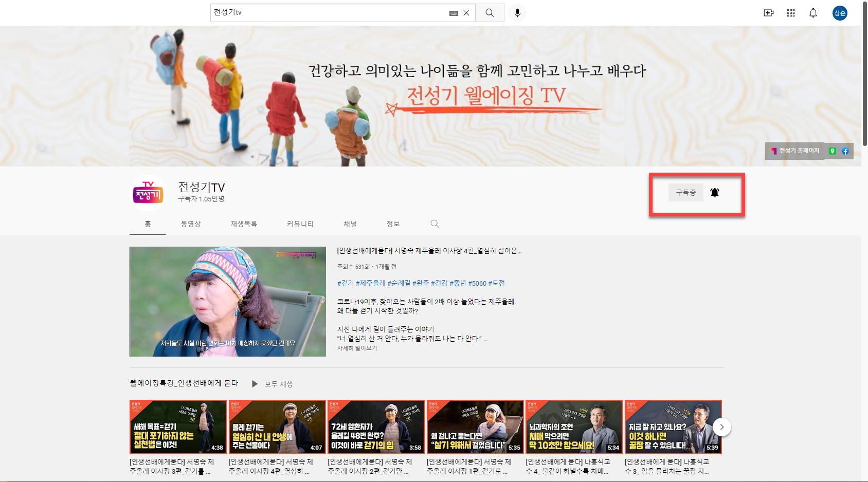Open featured video title 서명숙 제주올레 이사장 4편

tap(429, 251)
